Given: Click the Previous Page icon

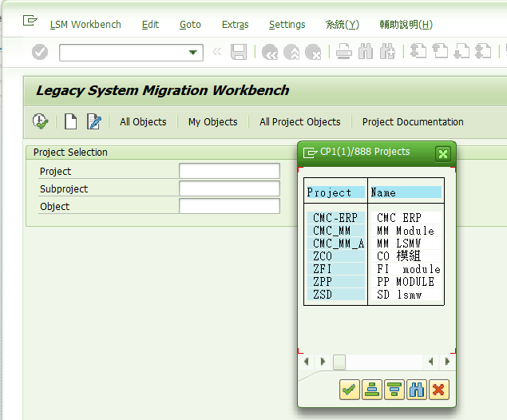Looking at the screenshot, I should pyautogui.click(x=440, y=52).
